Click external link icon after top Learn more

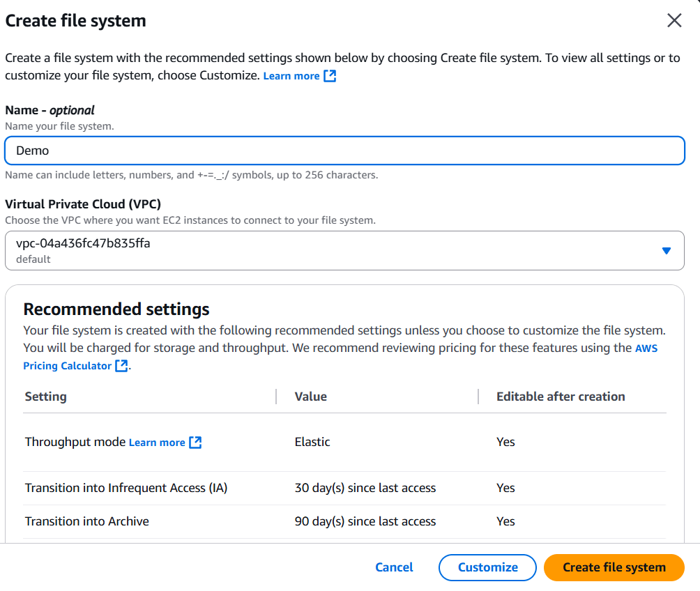(330, 76)
